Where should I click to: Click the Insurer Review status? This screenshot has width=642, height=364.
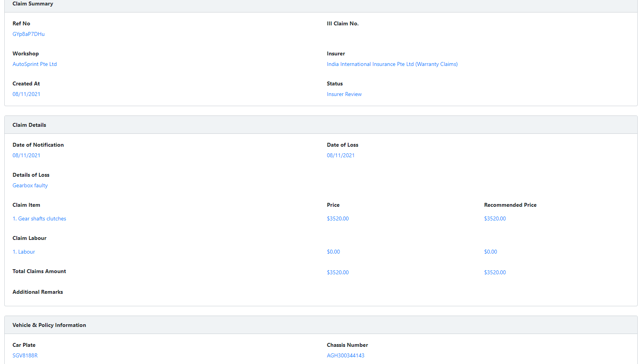(x=344, y=94)
